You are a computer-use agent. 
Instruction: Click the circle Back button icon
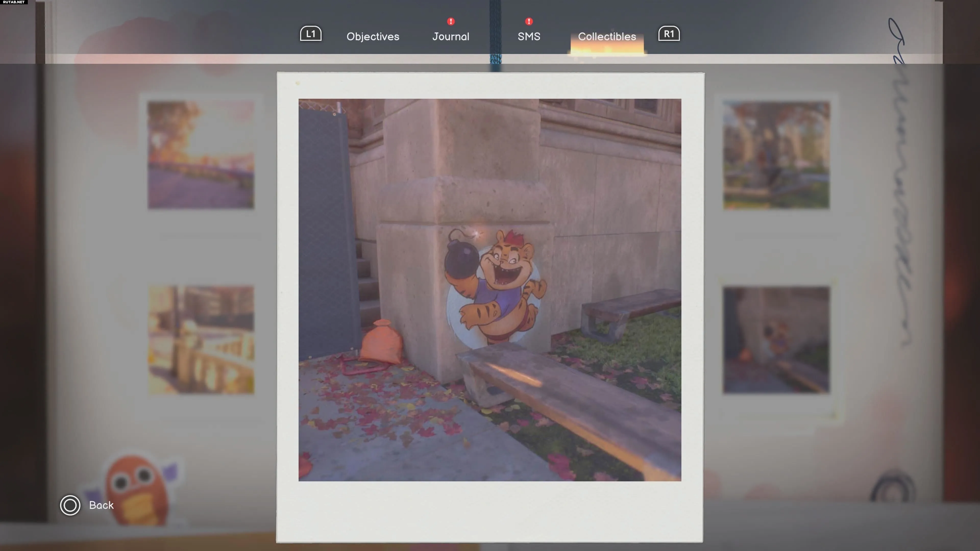(70, 505)
